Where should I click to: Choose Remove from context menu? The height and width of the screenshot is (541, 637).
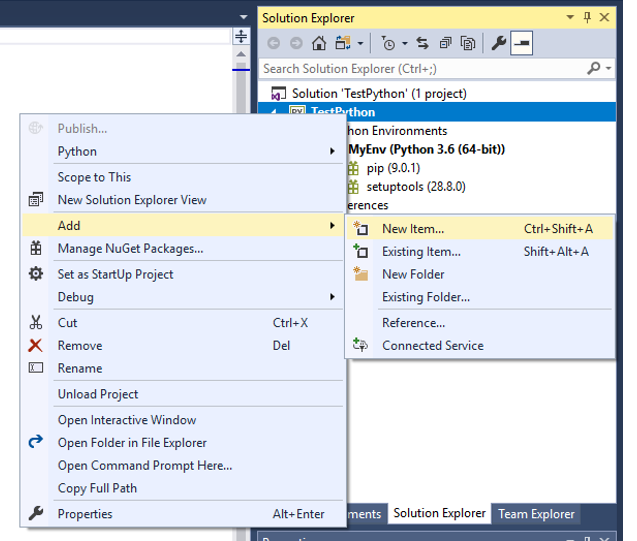(x=183, y=346)
